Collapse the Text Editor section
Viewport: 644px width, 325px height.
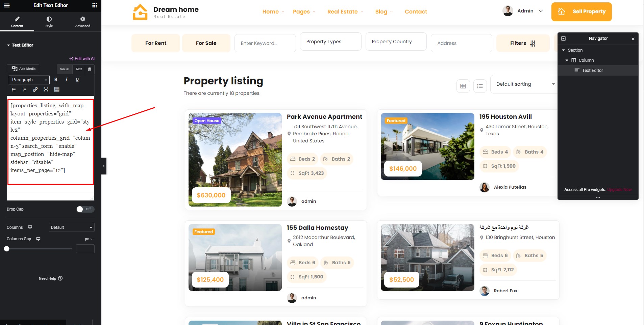[20, 45]
